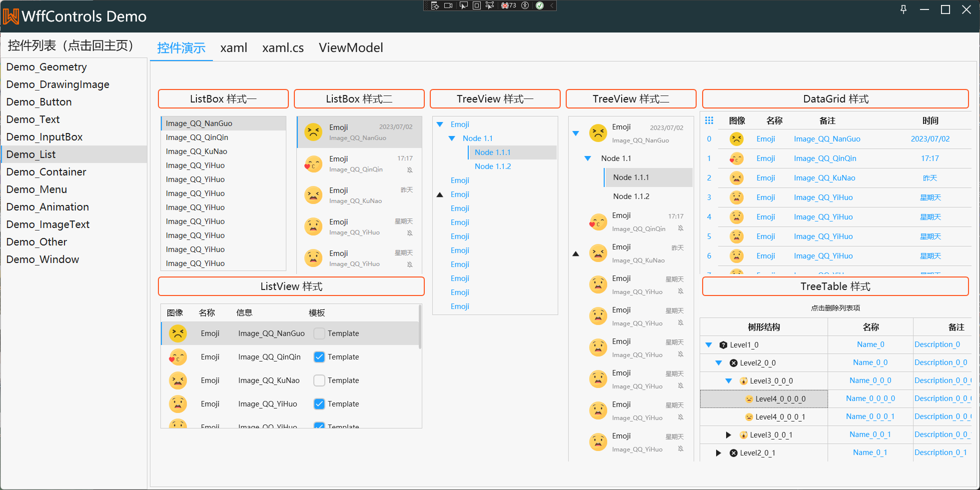Viewport: 980px width, 490px height.
Task: Collapse Node 1.1 arrow in TreeView 样式二
Action: point(588,158)
